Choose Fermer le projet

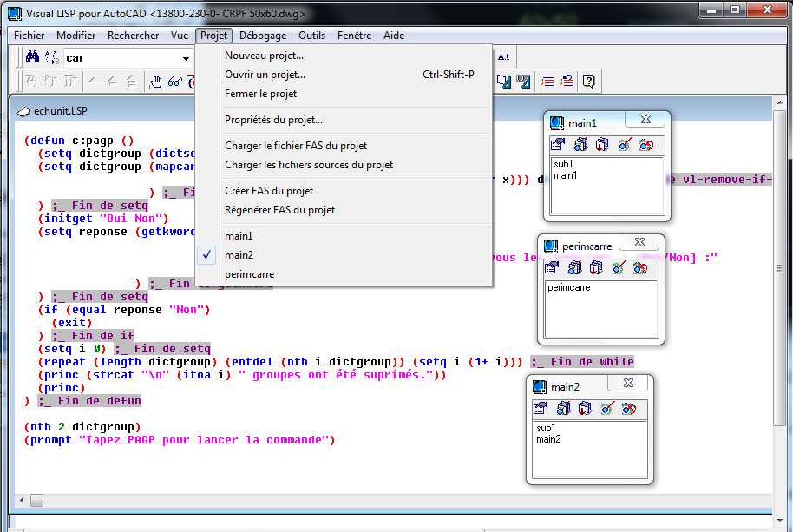[344, 94]
